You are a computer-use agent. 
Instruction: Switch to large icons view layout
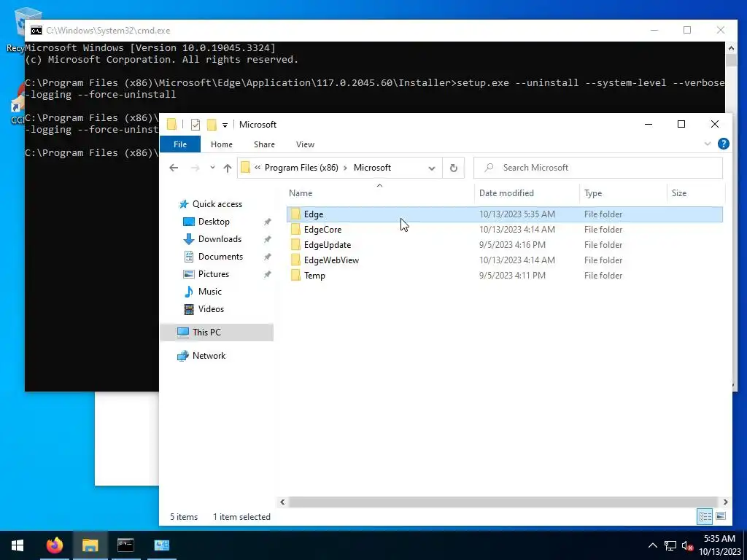click(x=721, y=516)
